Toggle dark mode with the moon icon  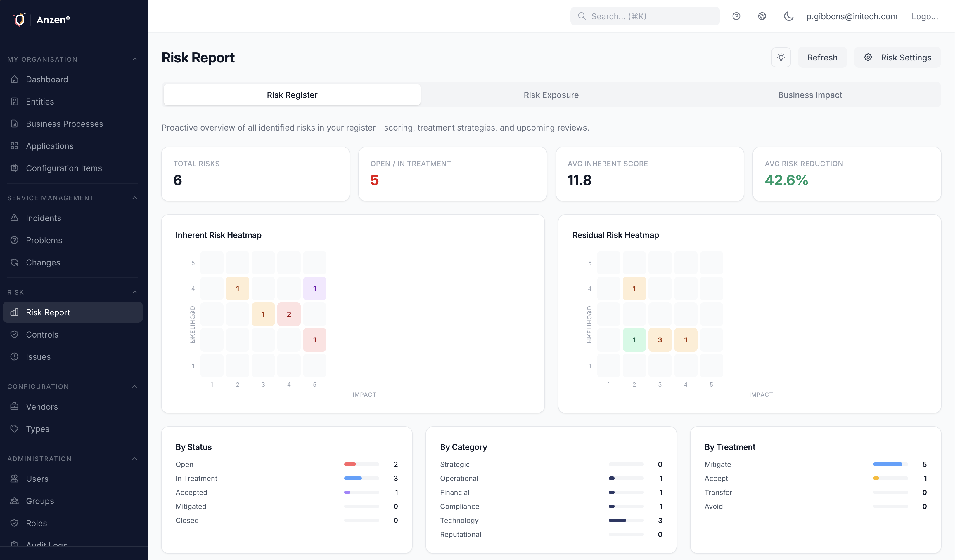(x=788, y=16)
